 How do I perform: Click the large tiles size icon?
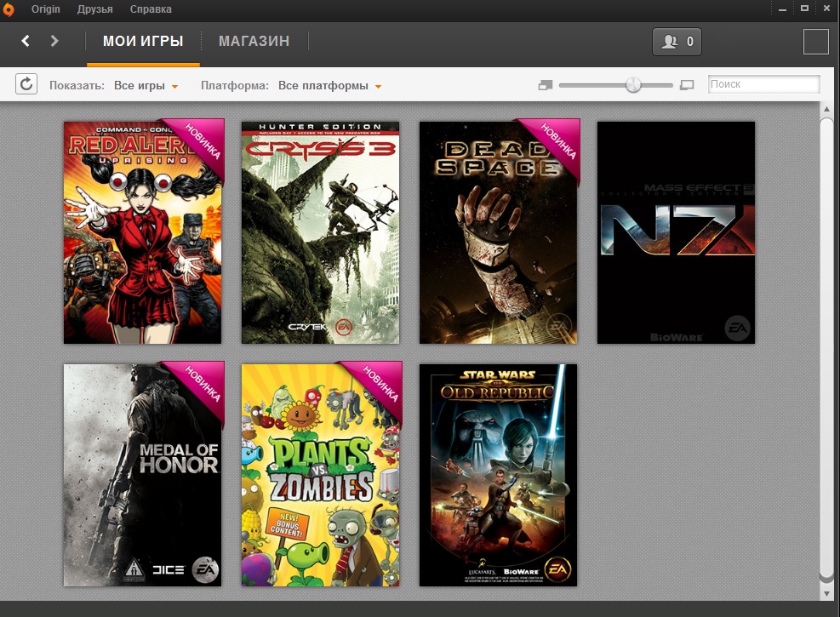(x=687, y=85)
